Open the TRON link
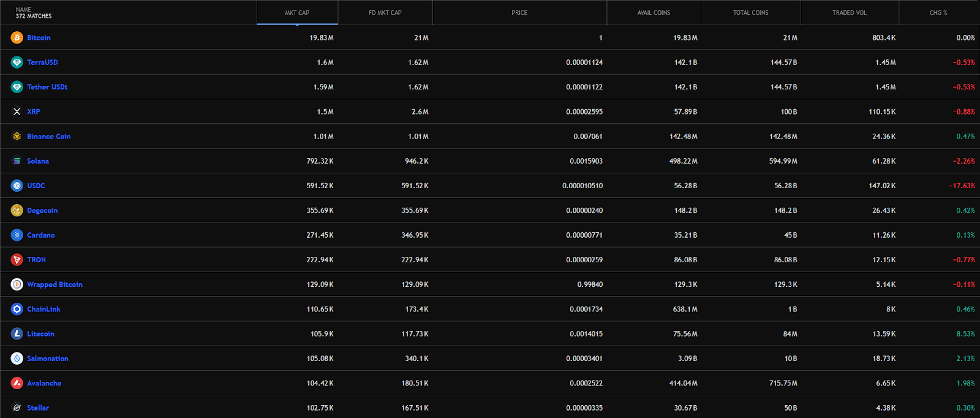The height and width of the screenshot is (418, 980). (x=37, y=260)
